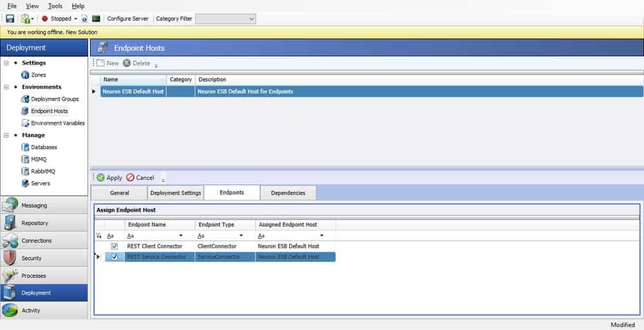Select Endpoint Hosts in the navigation tree
The image size is (644, 330).
[x=45, y=111]
